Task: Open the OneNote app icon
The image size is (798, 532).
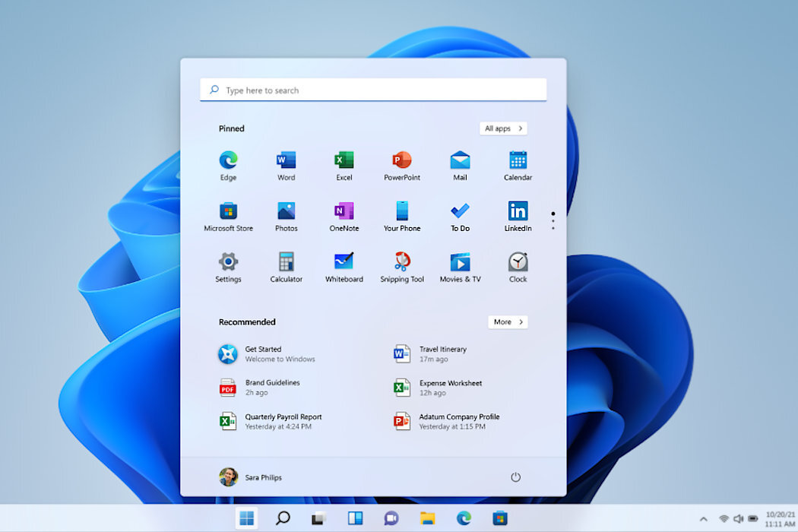Action: click(344, 211)
